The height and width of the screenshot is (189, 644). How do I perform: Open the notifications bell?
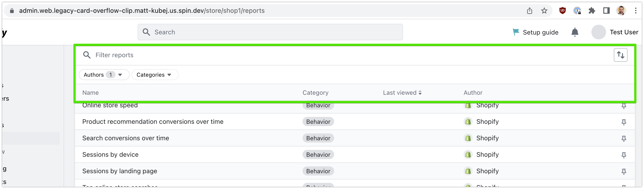(575, 32)
